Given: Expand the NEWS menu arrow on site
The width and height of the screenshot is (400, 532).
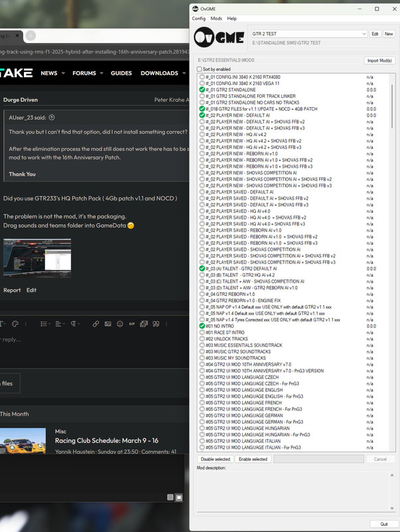Looking at the screenshot, I should [x=63, y=73].
